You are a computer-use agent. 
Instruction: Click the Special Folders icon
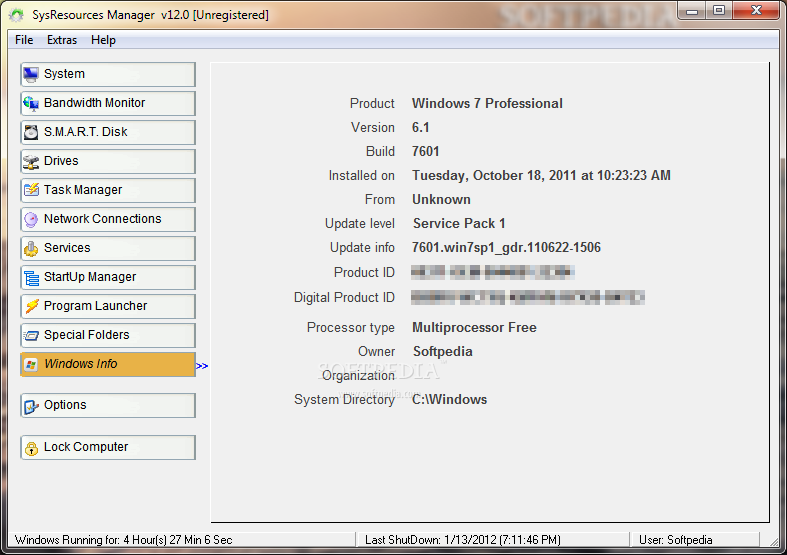(31, 335)
